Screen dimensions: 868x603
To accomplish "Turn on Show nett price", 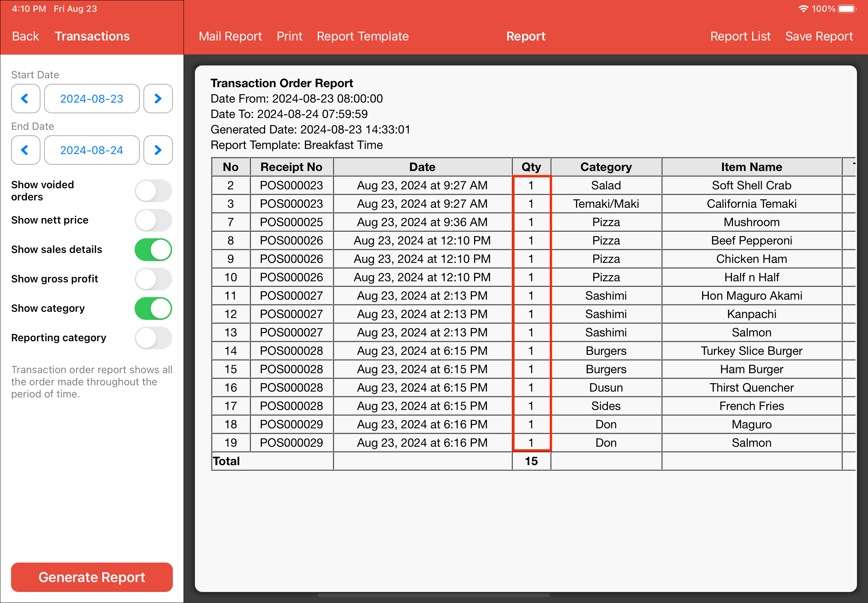I will pyautogui.click(x=153, y=220).
